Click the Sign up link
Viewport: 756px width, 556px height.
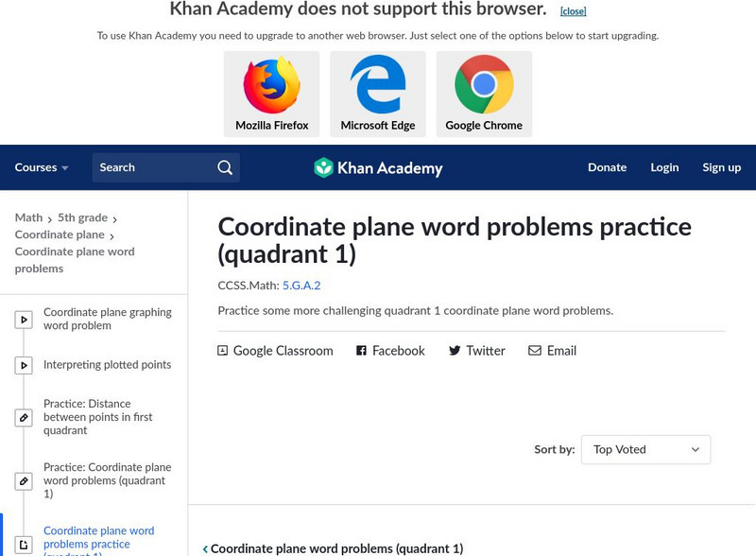click(x=721, y=167)
